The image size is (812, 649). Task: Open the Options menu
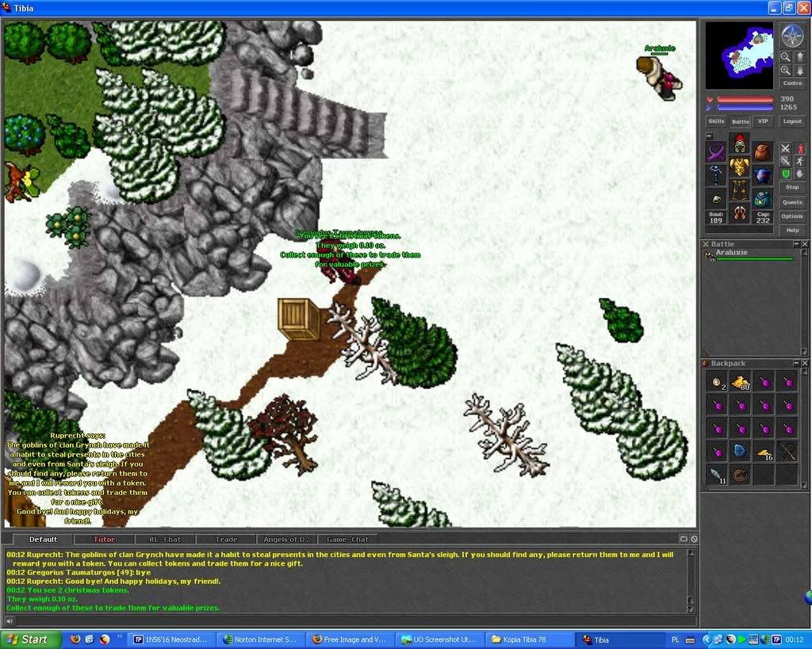click(x=792, y=216)
